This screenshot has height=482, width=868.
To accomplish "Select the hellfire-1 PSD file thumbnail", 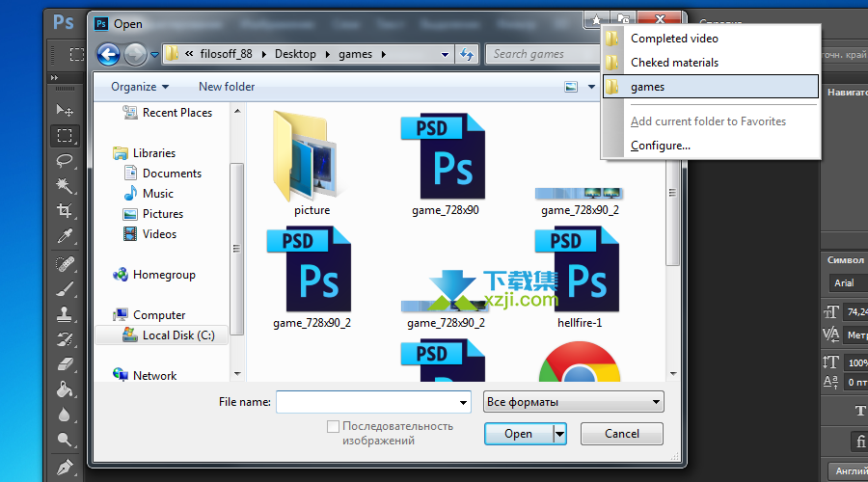I will pos(579,277).
